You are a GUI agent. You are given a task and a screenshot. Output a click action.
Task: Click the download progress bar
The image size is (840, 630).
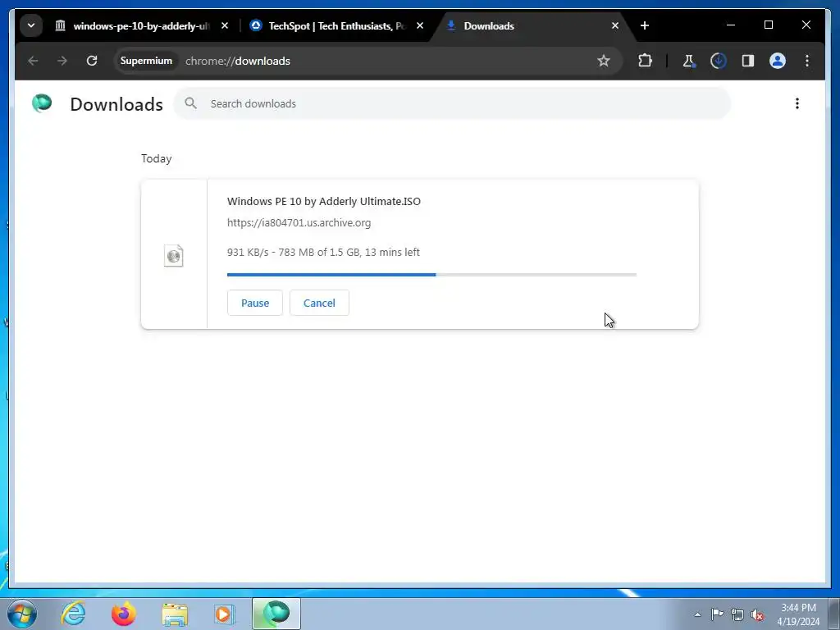point(431,275)
